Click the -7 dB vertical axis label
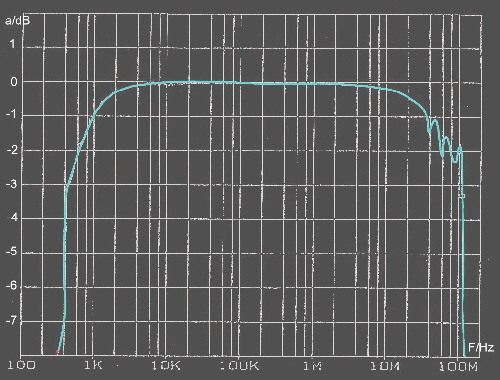500x380 pixels. click(x=11, y=321)
